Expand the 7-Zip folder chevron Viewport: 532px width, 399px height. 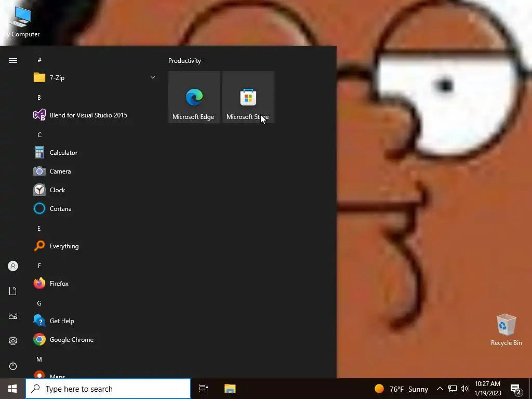[x=153, y=78]
